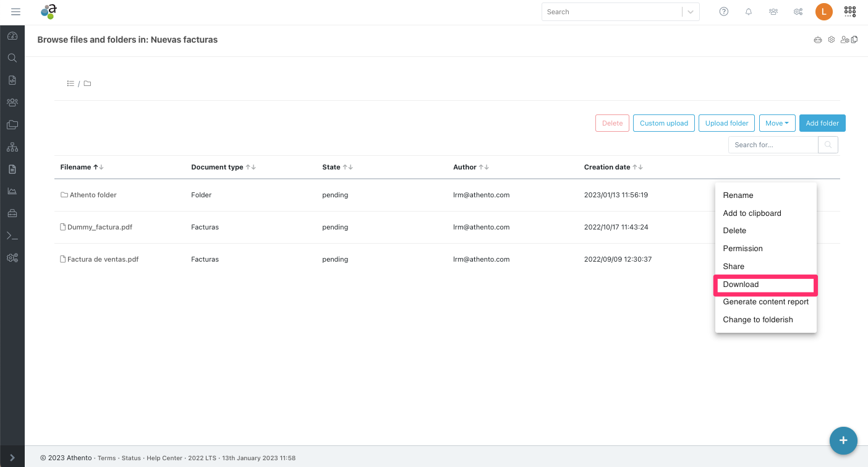Expand the Move dropdown button
This screenshot has width=868, height=467.
point(777,123)
